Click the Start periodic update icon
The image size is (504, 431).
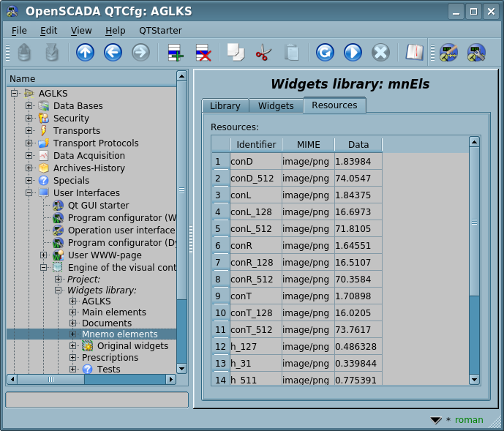tap(353, 53)
